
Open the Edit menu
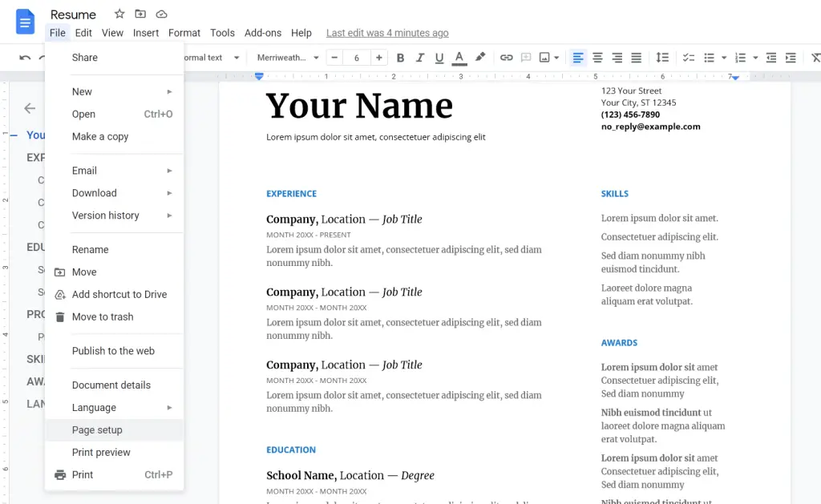[83, 33]
